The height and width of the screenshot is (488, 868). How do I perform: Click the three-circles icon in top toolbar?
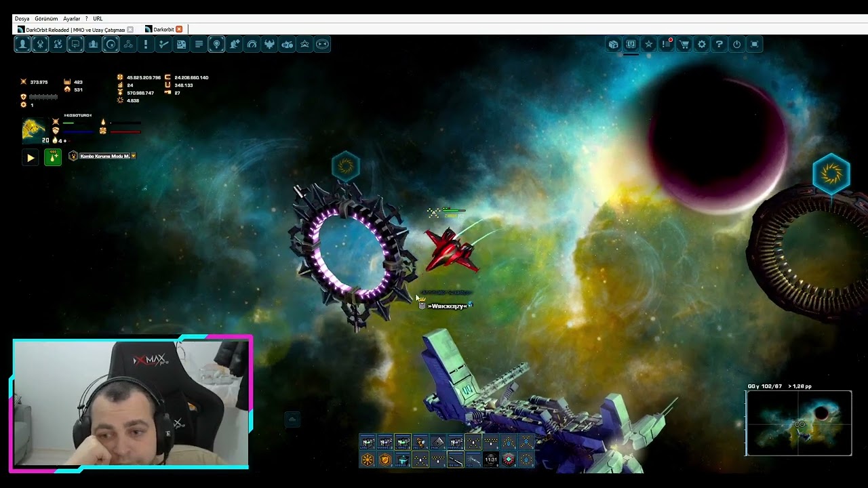(x=128, y=44)
